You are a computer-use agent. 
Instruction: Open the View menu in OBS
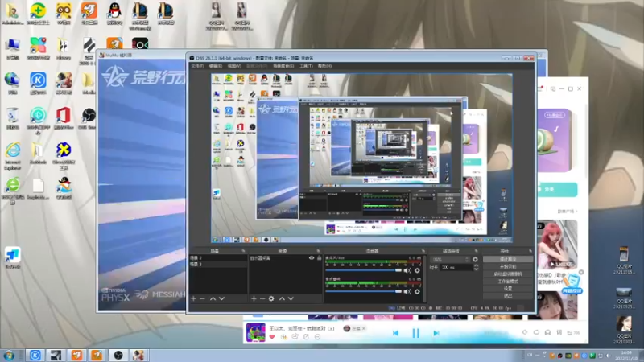(234, 66)
